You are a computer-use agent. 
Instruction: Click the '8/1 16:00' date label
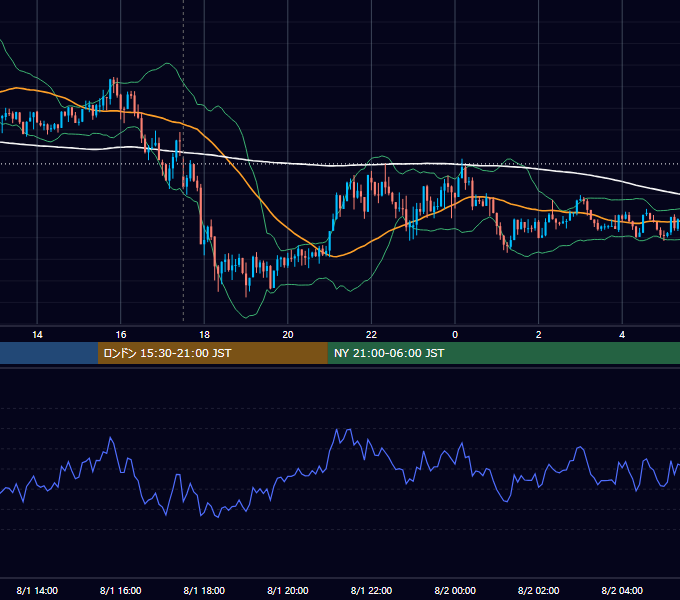pos(121,590)
